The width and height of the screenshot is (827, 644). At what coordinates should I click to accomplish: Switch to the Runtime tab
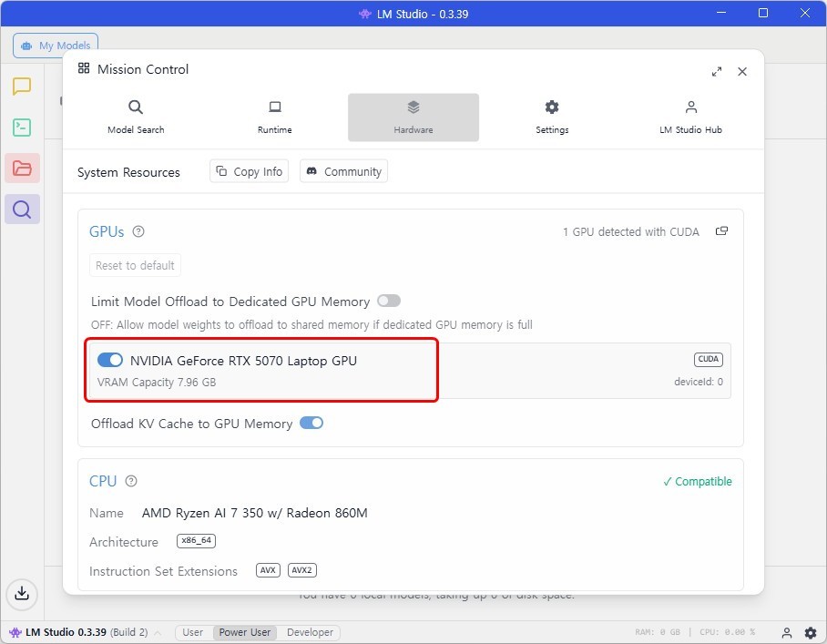click(275, 117)
